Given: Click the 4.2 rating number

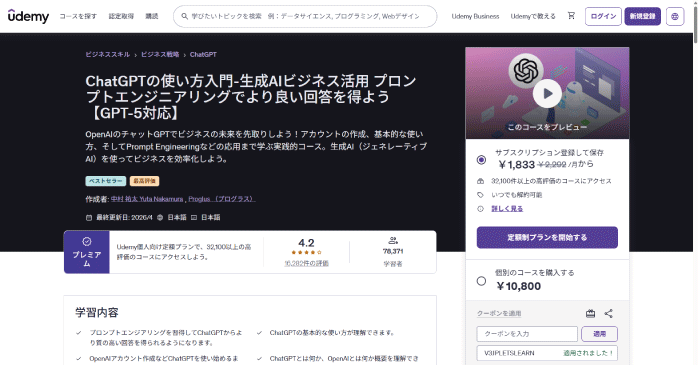Looking at the screenshot, I should coord(306,243).
